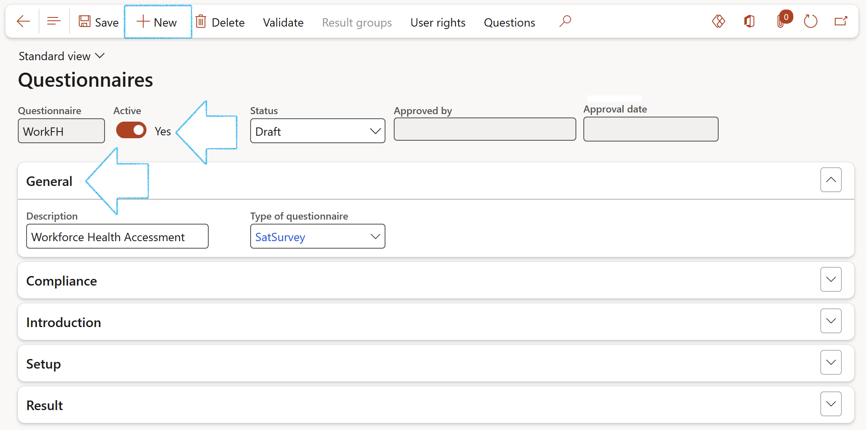Open User rights from the toolbar
Image resolution: width=868 pixels, height=430 pixels.
click(438, 22)
